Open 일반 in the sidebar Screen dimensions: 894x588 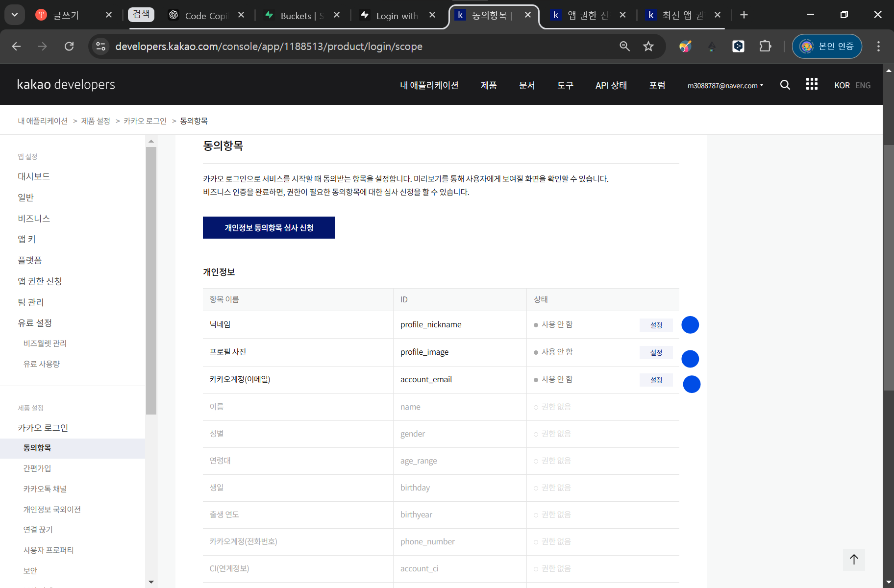(26, 197)
